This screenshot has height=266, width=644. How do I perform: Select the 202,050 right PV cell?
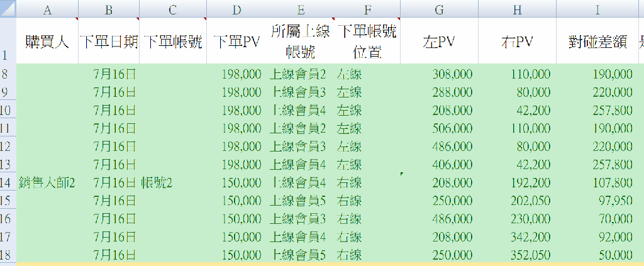pos(518,201)
